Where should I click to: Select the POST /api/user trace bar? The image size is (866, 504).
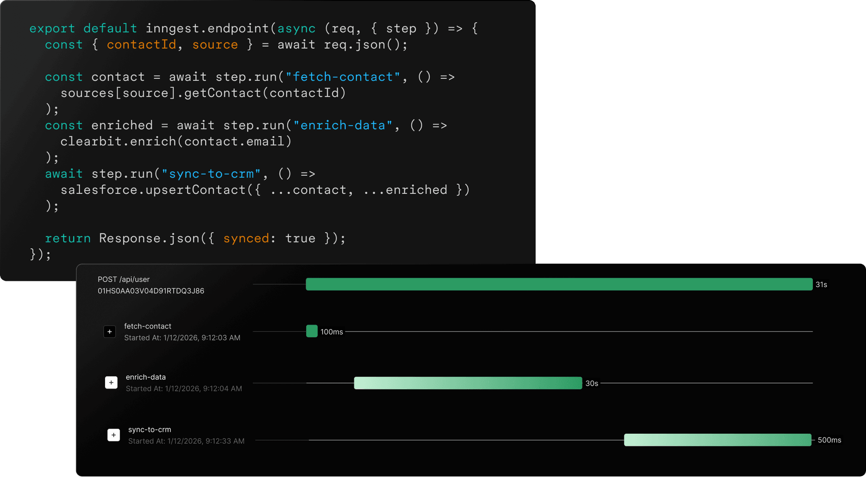click(x=559, y=284)
